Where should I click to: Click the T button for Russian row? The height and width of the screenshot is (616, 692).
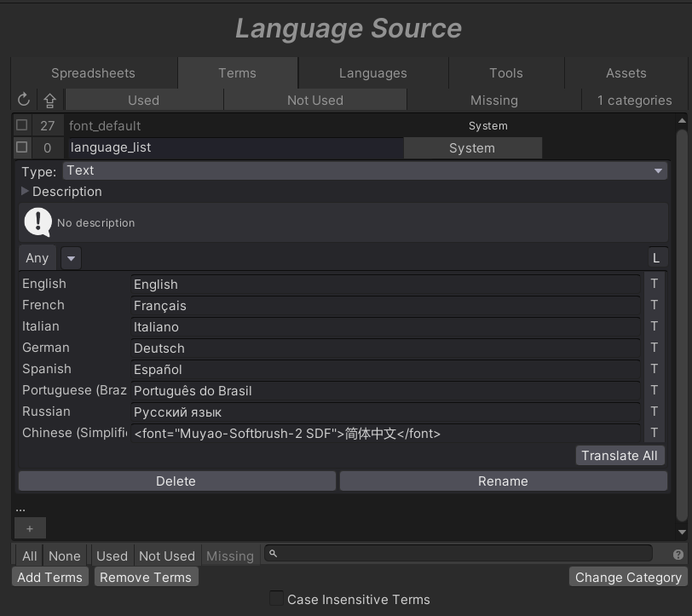pyautogui.click(x=655, y=412)
